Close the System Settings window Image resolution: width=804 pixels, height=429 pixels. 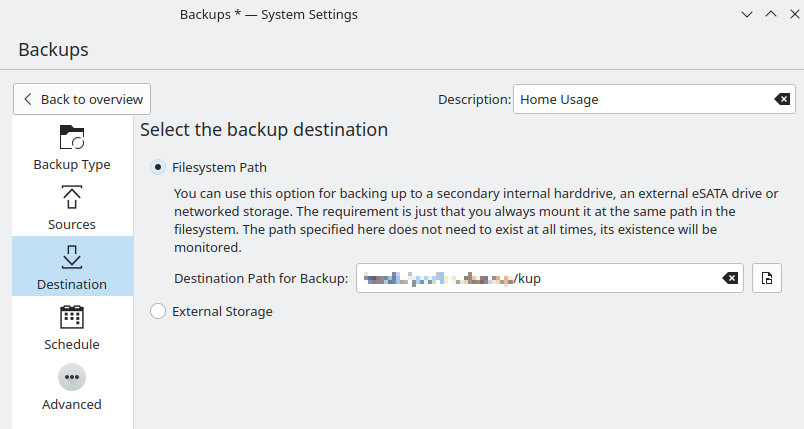793,15
